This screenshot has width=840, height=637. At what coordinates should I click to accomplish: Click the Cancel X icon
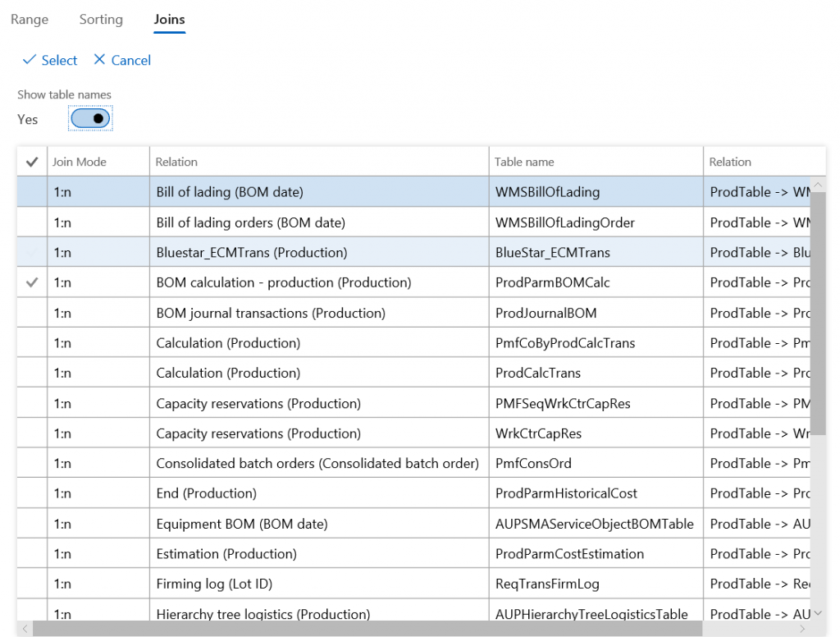coord(100,61)
